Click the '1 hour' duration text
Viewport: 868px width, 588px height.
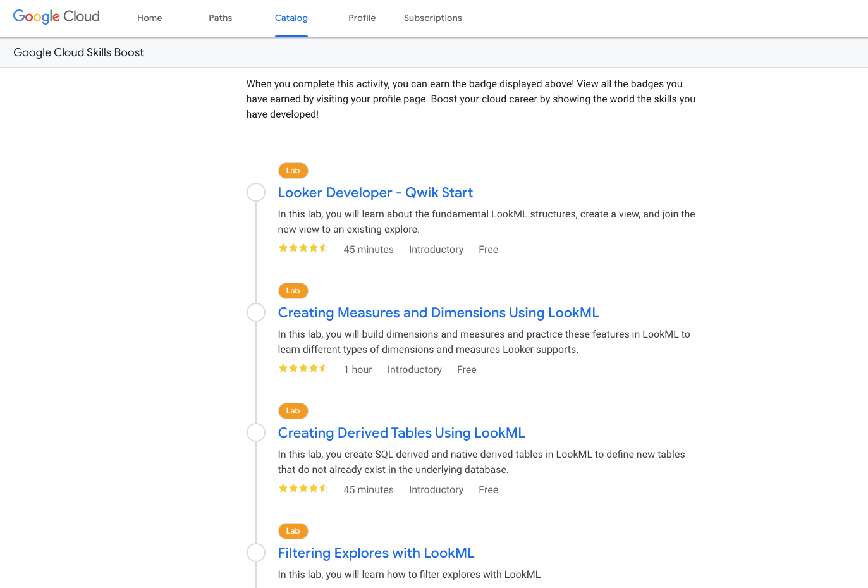358,370
